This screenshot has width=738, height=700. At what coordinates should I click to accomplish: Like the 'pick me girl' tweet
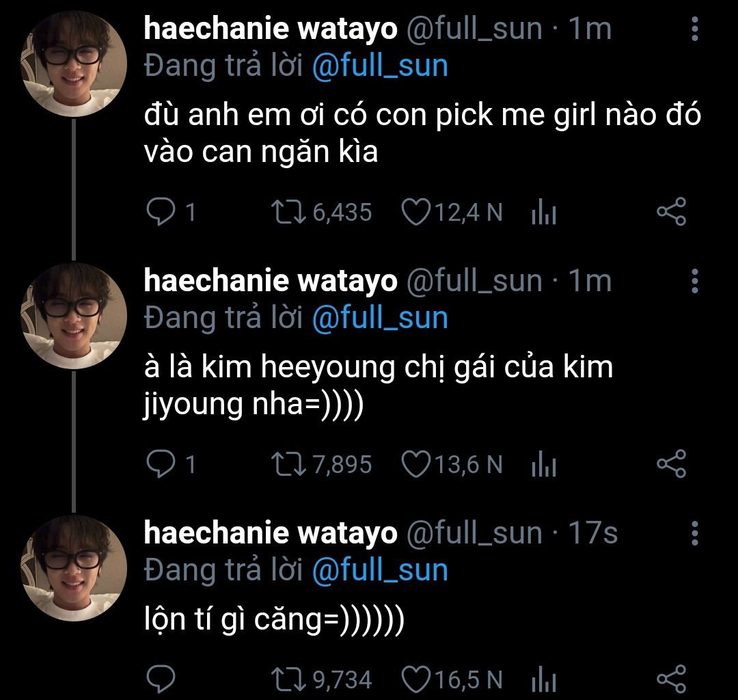(414, 213)
